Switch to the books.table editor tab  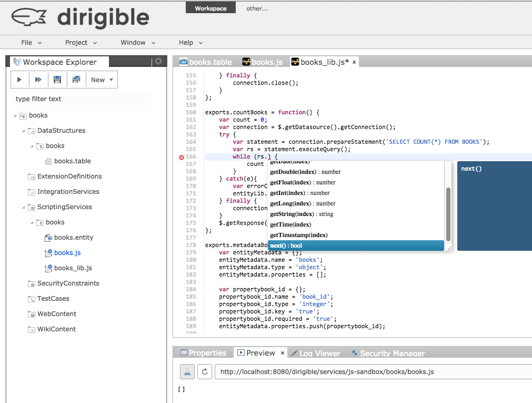tap(206, 62)
